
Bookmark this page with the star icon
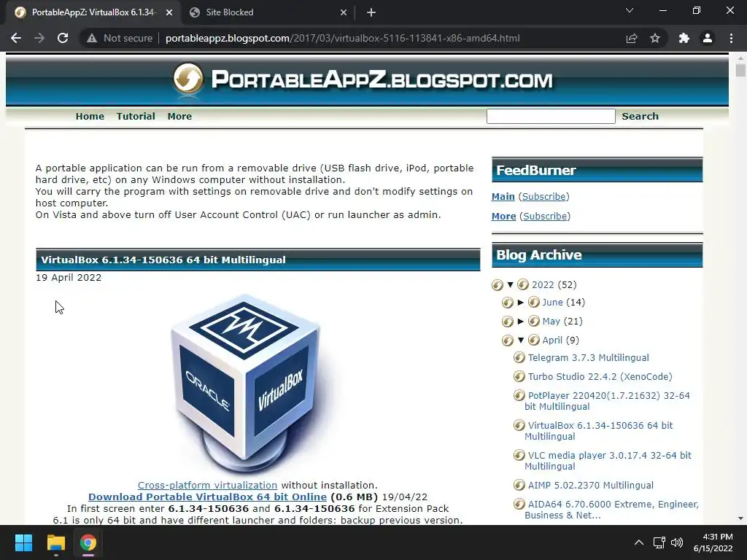(655, 38)
